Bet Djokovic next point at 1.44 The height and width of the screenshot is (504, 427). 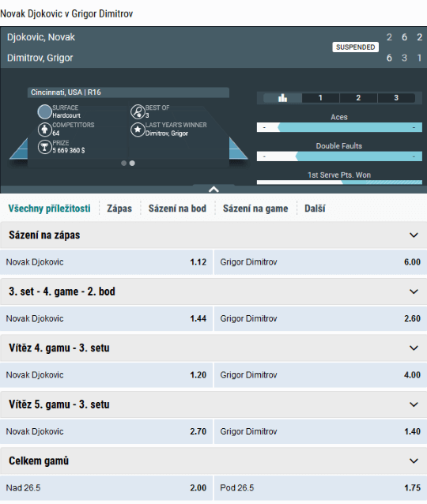[x=106, y=318]
